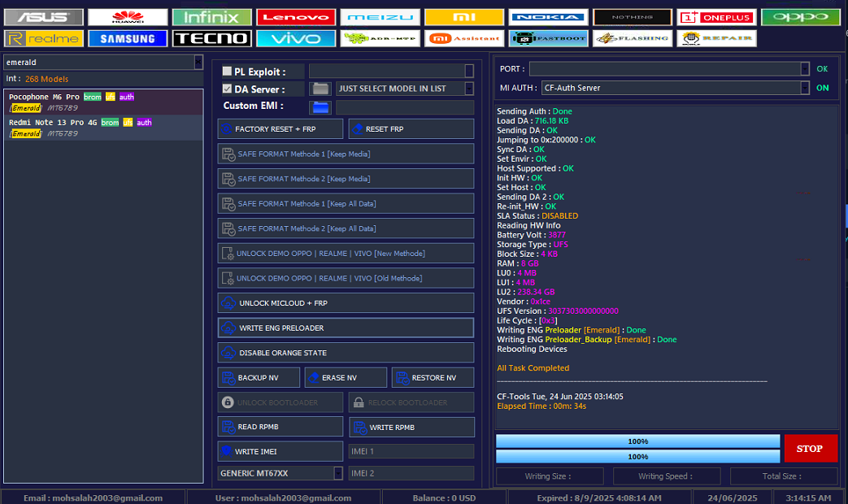Choose the Samsung brand logo

click(x=128, y=38)
